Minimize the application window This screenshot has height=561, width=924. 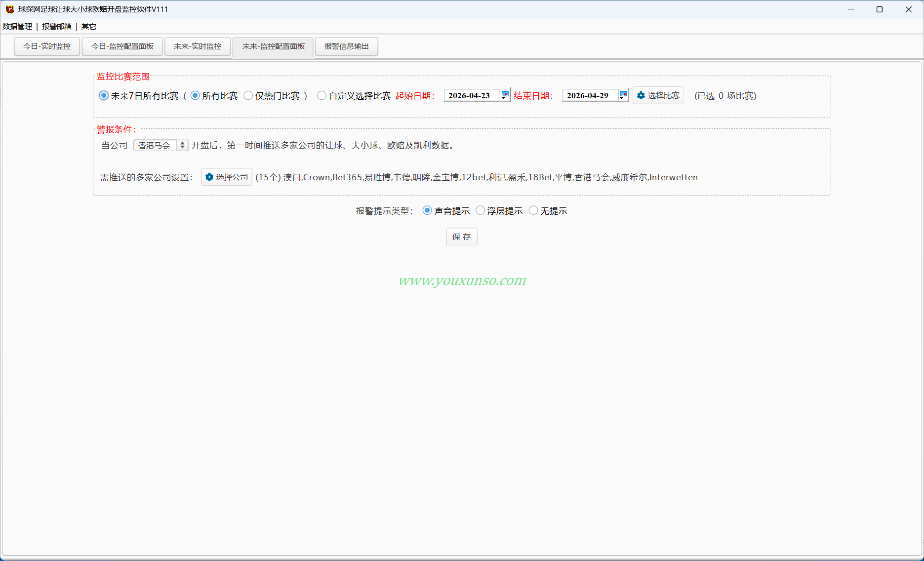pyautogui.click(x=851, y=9)
